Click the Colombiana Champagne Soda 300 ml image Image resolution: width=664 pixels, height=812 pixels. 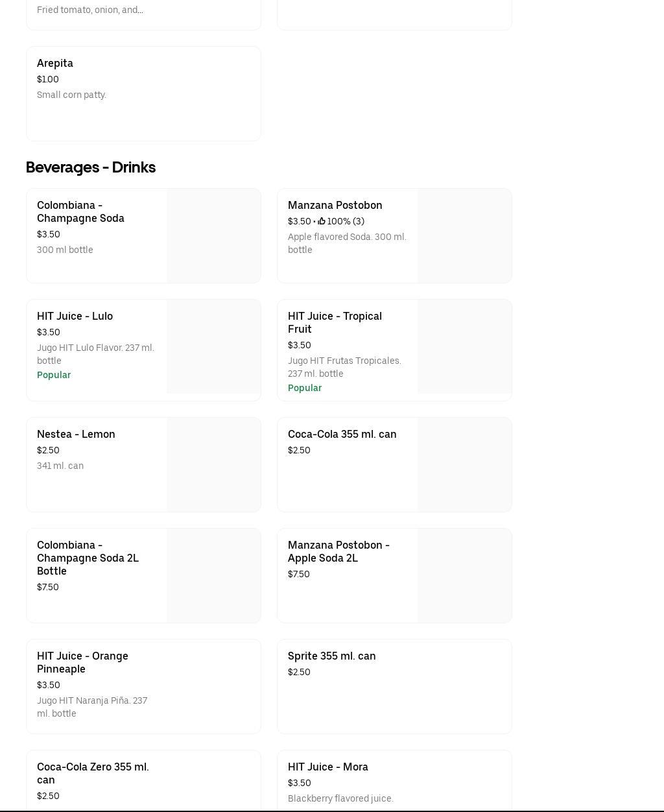pyautogui.click(x=213, y=235)
